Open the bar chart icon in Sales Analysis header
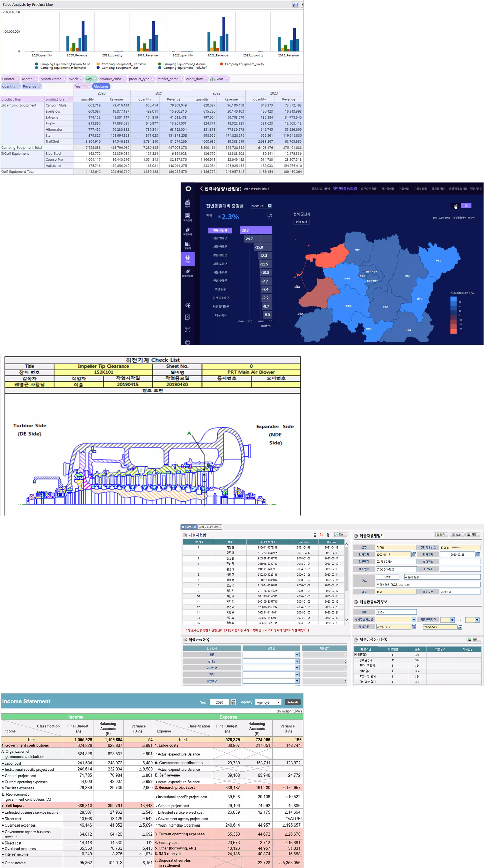Screen dimensions: 484x868 (295, 4)
